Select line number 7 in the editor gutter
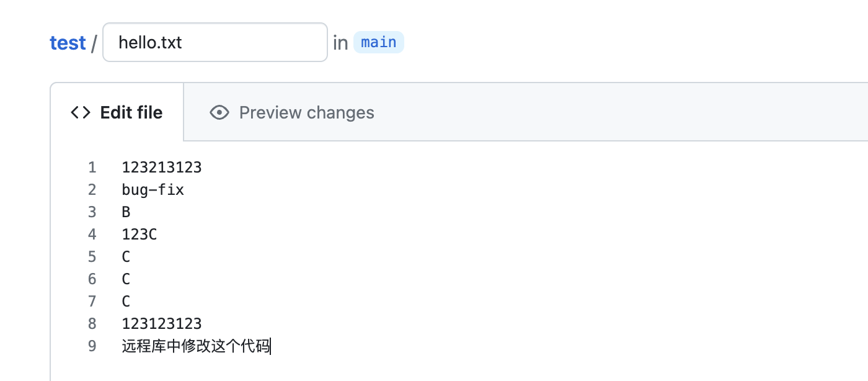Viewport: 868px width, 381px height. 92,302
